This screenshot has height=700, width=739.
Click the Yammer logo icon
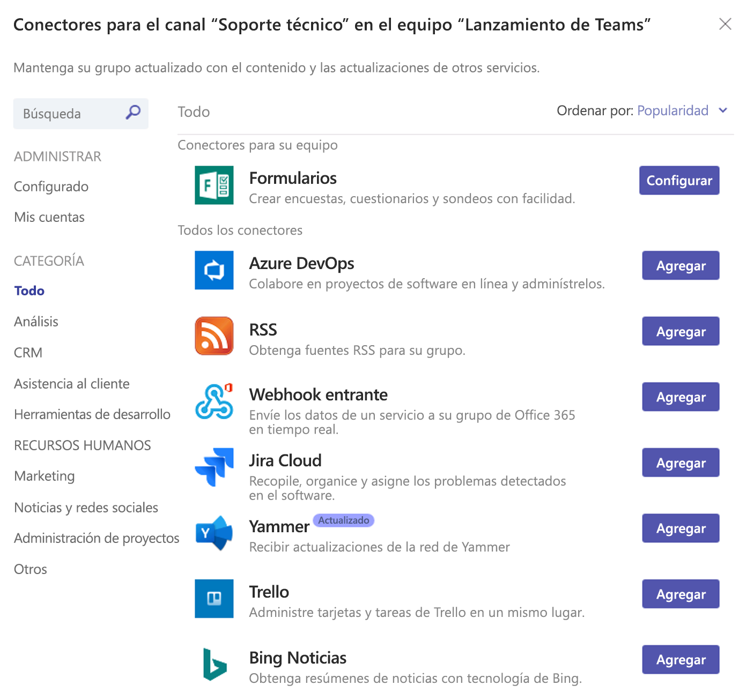(x=214, y=533)
